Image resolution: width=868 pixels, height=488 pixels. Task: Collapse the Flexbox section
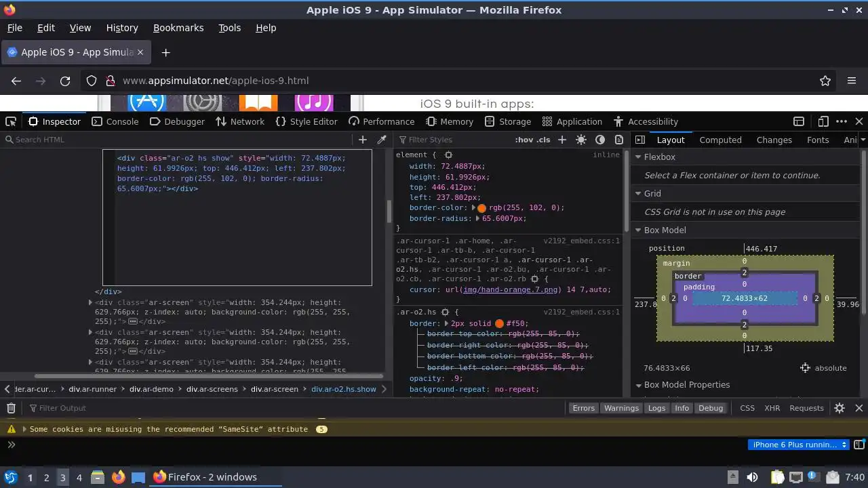(638, 157)
